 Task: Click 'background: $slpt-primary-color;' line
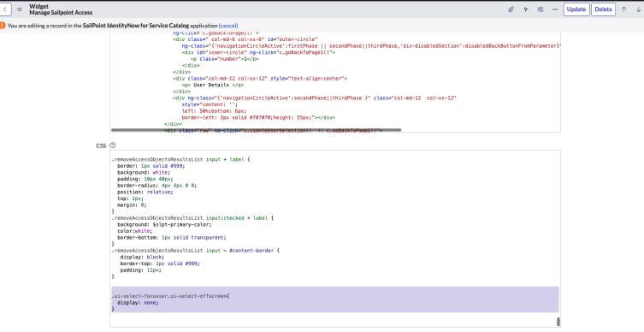click(164, 224)
